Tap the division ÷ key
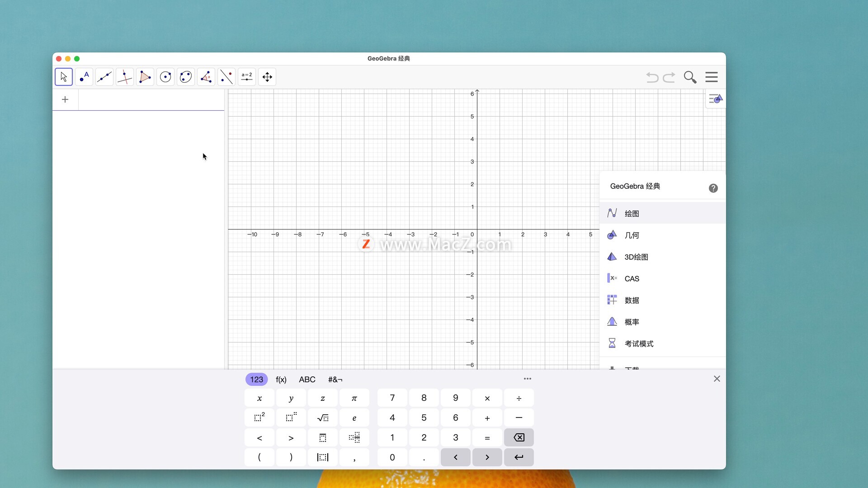The height and width of the screenshot is (488, 868). point(519,398)
